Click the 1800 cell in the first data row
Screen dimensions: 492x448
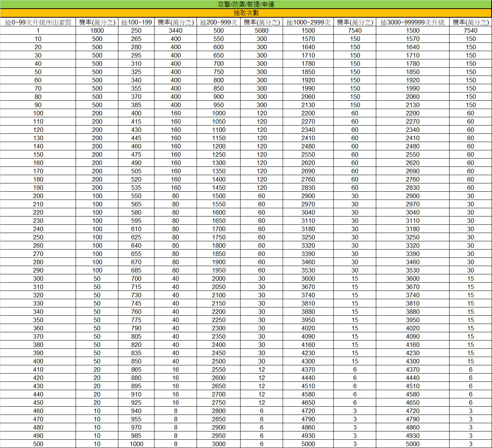coord(97,30)
